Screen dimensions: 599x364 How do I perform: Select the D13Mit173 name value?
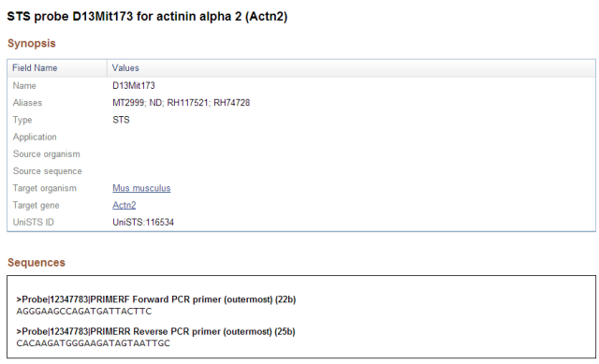tap(134, 85)
